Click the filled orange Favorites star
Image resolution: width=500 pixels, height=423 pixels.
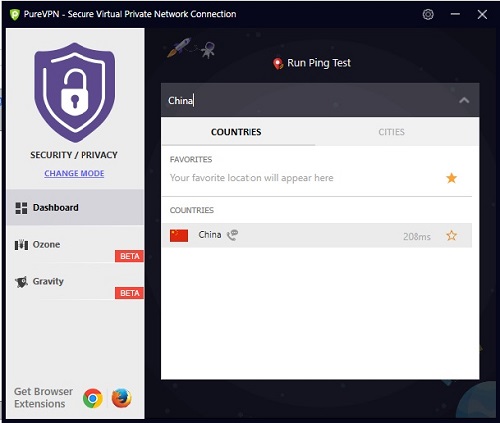tap(451, 178)
